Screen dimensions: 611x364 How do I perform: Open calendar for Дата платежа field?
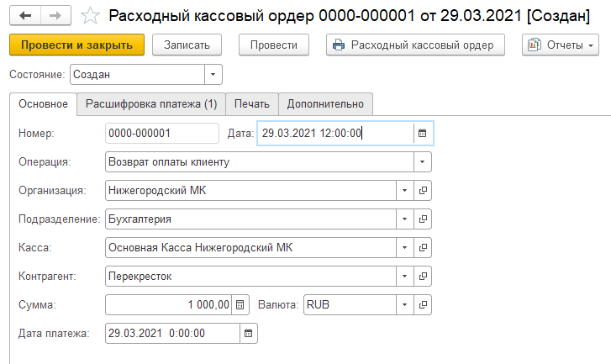[248, 333]
